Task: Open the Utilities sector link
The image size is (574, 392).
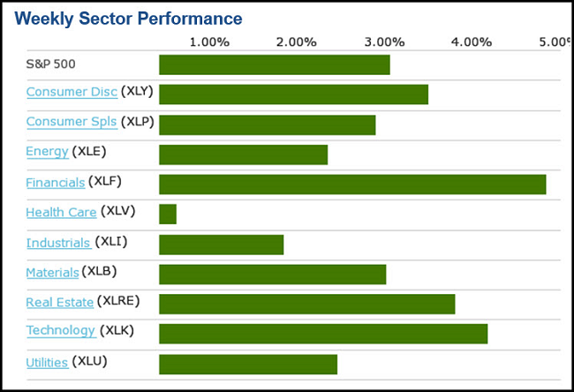Action: click(x=48, y=361)
